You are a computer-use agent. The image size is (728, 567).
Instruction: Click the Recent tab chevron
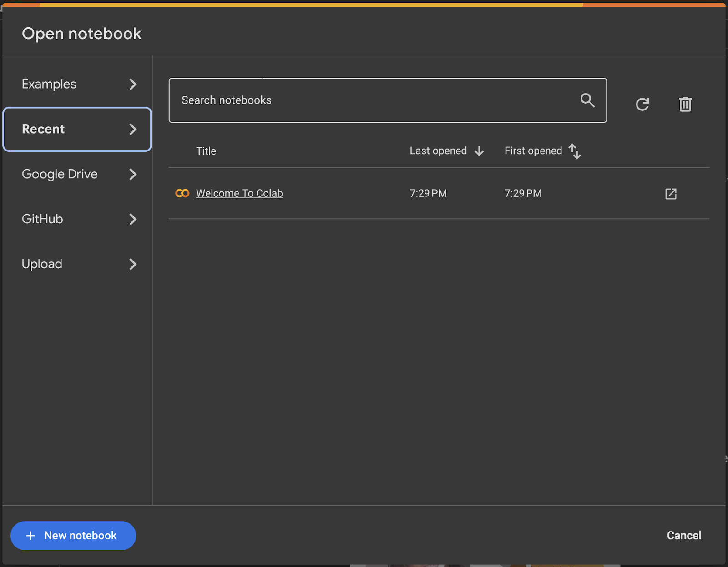[132, 129]
